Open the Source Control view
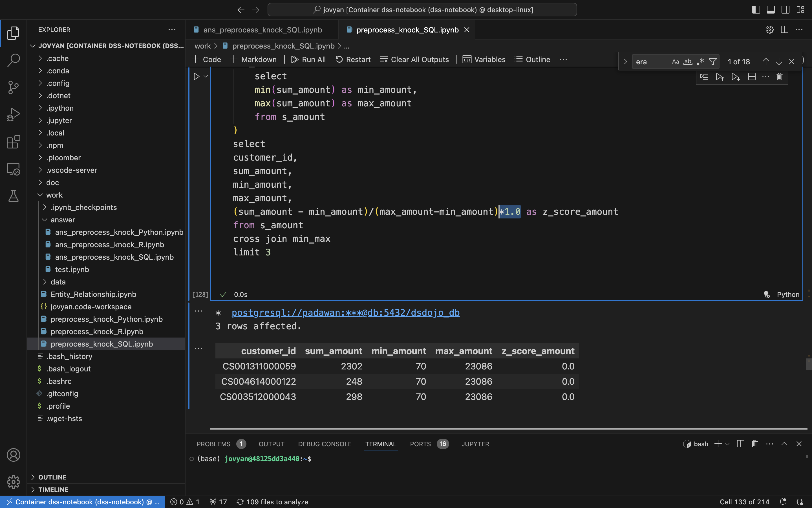This screenshot has width=812, height=508. 14,87
